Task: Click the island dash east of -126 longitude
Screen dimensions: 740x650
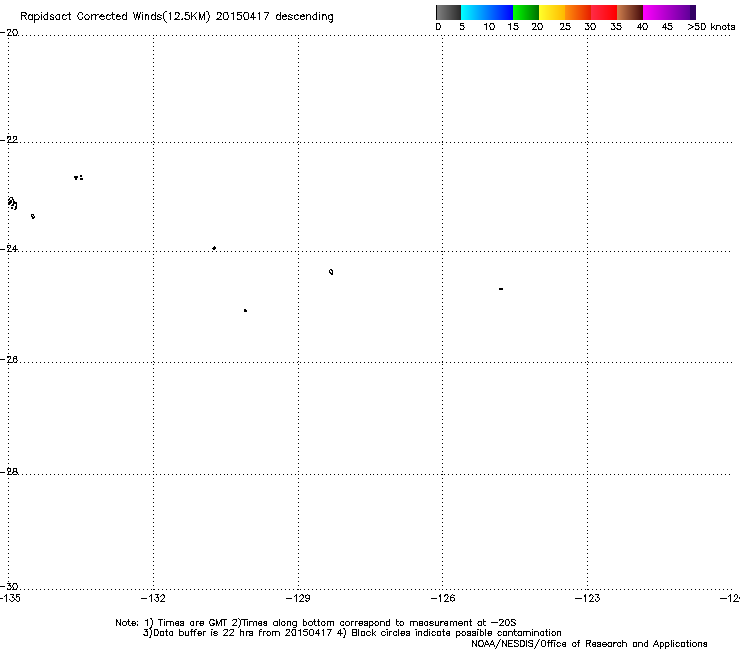Action: tap(501, 288)
